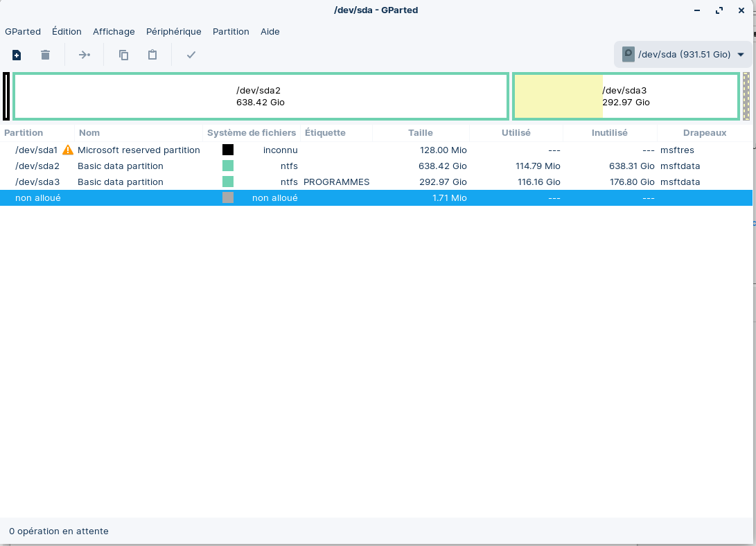
Task: Click the warning icon beside /dev/sda1
Action: 68,150
